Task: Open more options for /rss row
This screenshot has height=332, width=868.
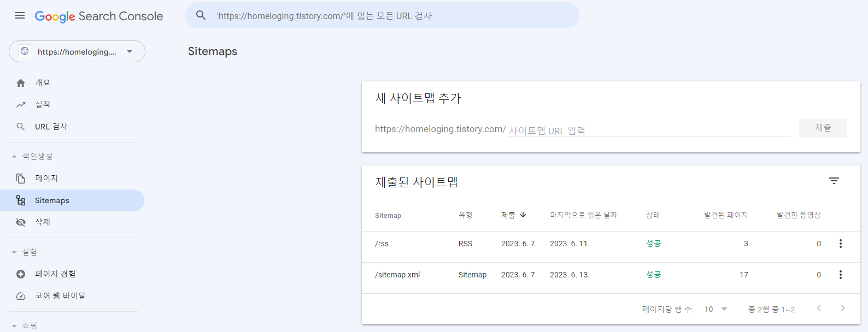Action: coord(841,244)
